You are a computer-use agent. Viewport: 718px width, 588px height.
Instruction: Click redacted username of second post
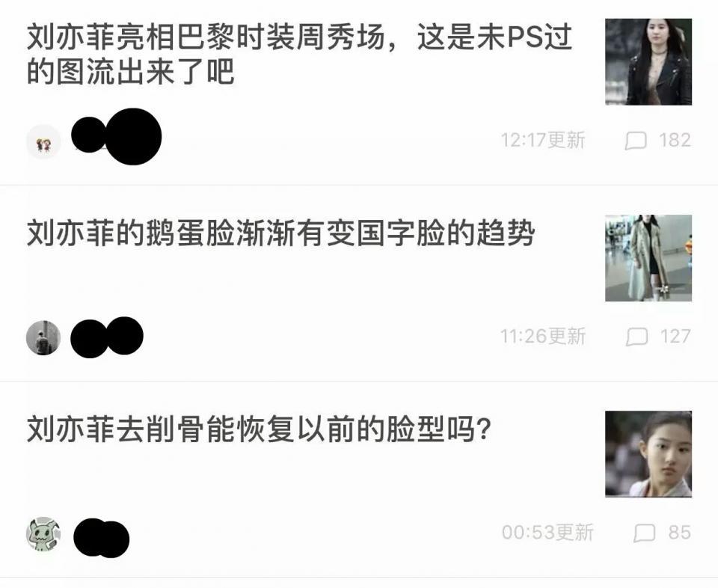(x=107, y=337)
